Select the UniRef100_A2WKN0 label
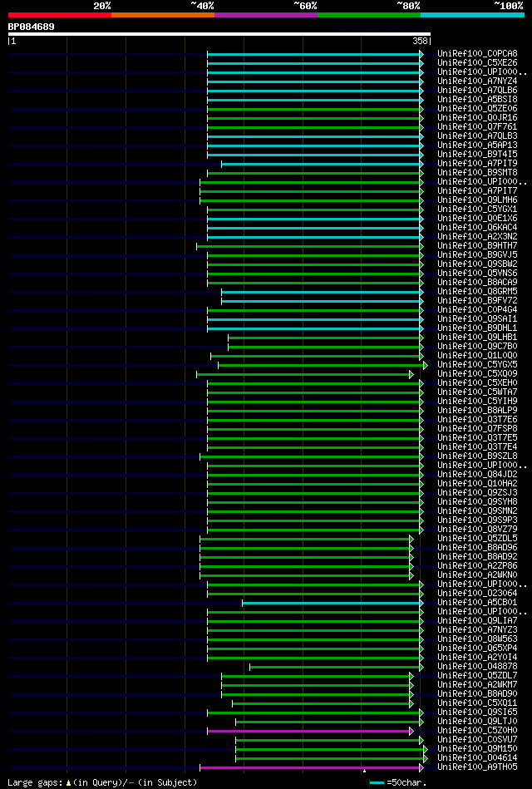The width and height of the screenshot is (532, 789). point(477,575)
